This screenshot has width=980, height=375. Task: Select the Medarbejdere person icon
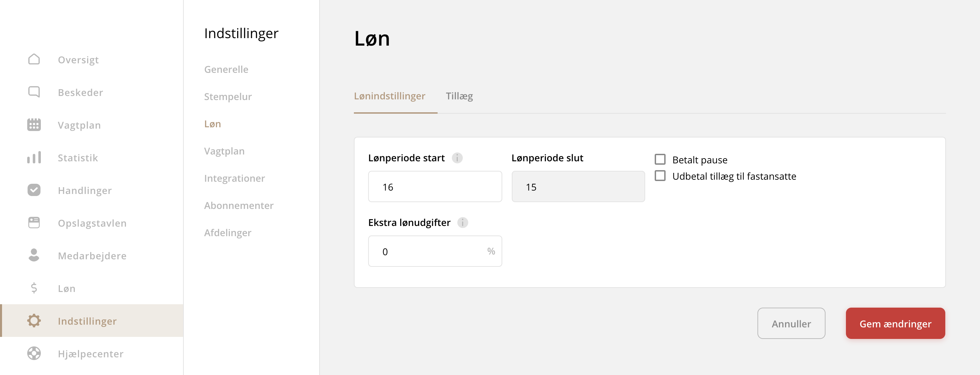(x=34, y=255)
